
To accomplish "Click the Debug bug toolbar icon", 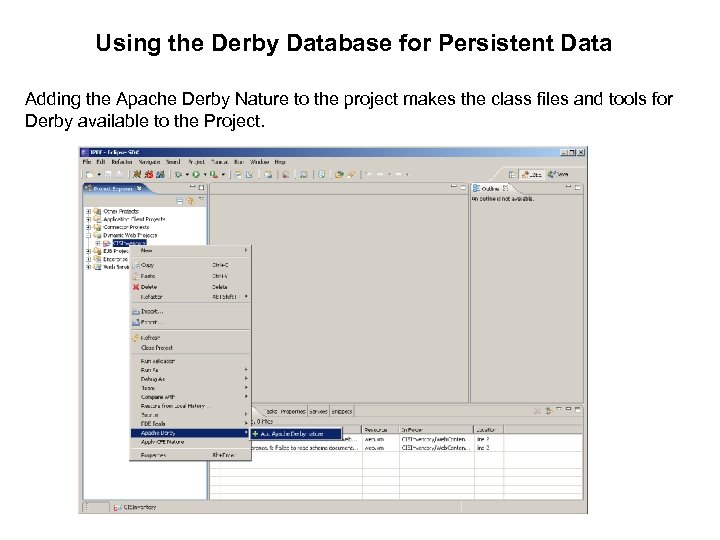I will coord(179,174).
